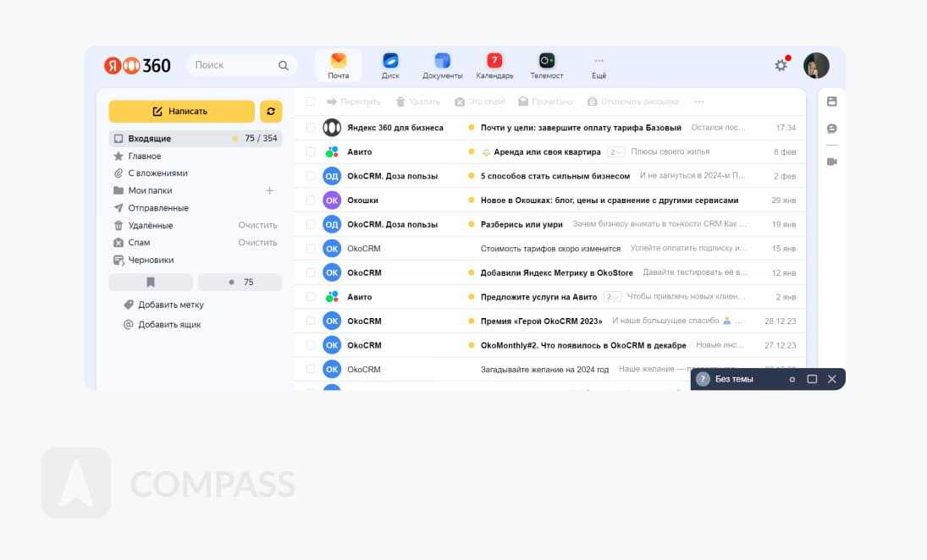Click the bookmark filter button below Черновики
The width and height of the screenshot is (927, 560).
click(151, 283)
